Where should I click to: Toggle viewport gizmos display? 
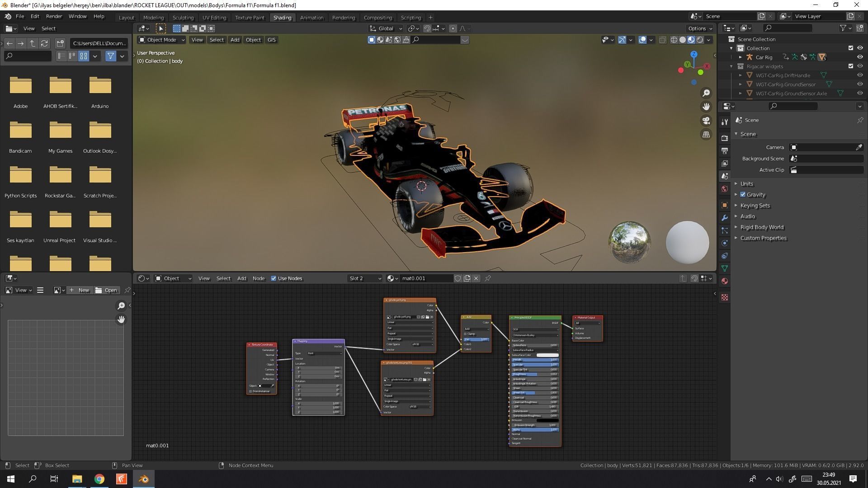[x=622, y=40]
